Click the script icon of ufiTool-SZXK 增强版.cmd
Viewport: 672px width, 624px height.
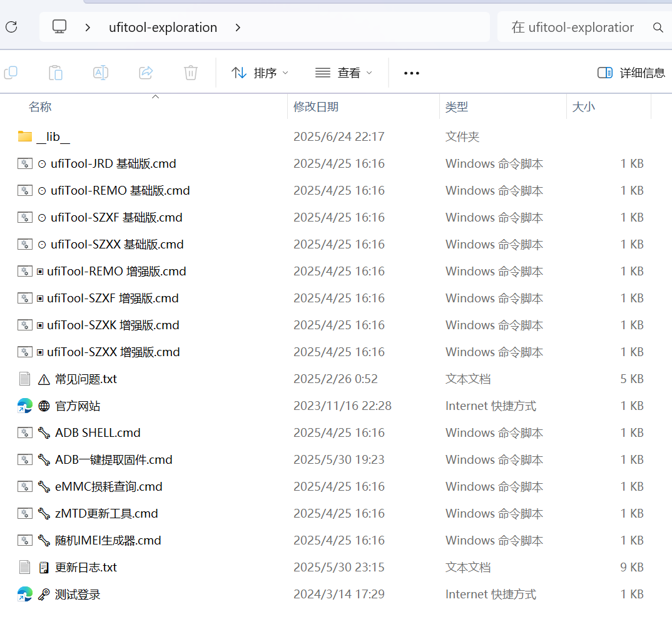coord(25,325)
